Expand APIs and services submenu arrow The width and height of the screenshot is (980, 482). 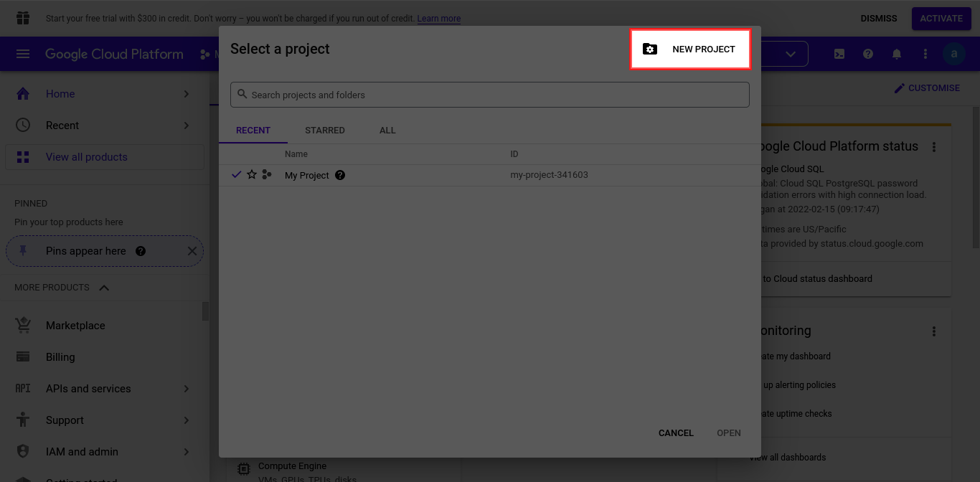click(187, 389)
